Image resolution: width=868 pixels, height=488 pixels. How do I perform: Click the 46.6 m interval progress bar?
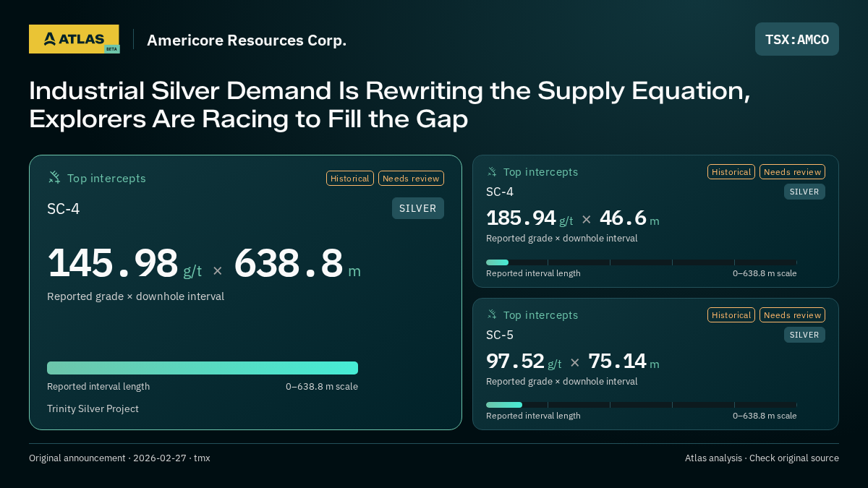642,262
